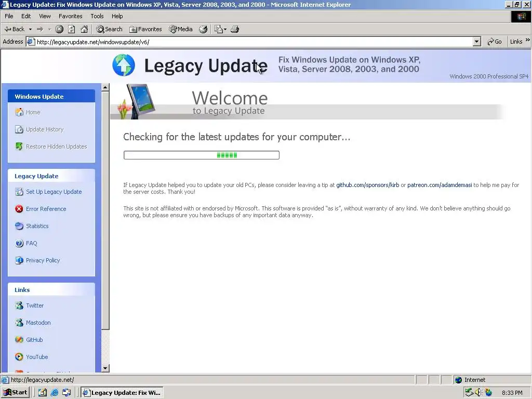
Task: Click the volume speaker tray icon
Action: point(478,393)
